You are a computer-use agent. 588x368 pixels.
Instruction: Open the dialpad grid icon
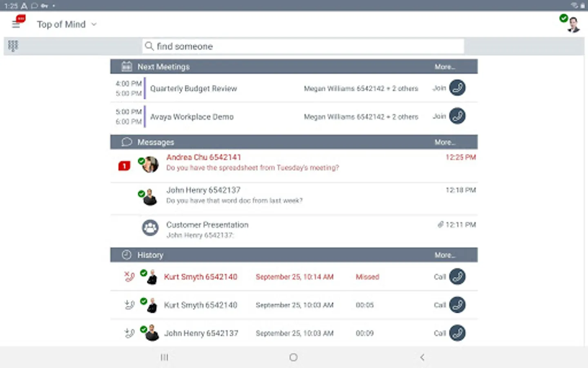click(x=13, y=46)
